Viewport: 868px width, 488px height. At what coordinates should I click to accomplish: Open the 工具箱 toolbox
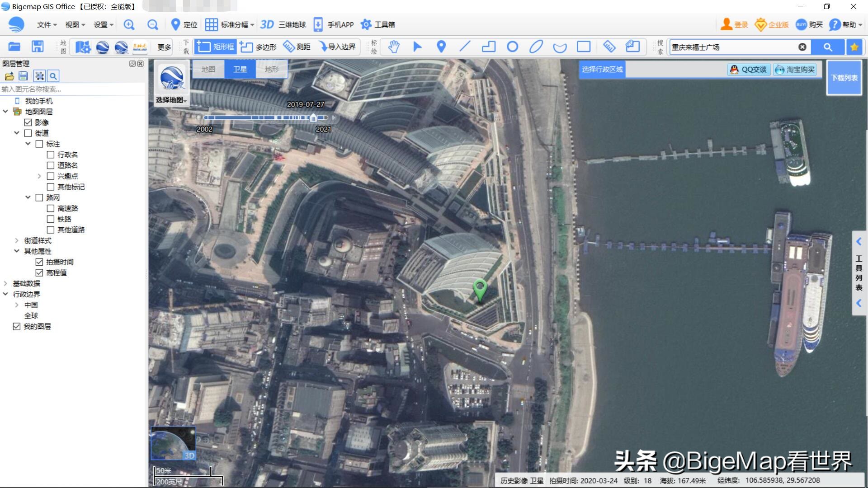(x=378, y=24)
